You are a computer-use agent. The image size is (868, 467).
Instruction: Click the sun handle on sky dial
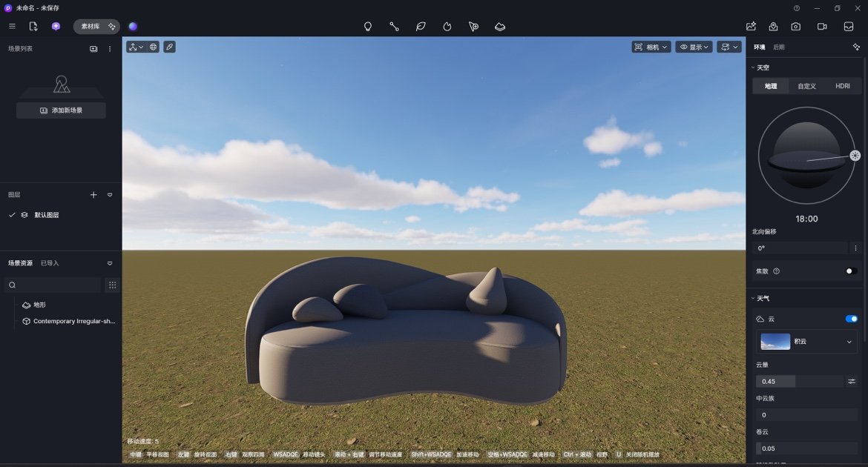coord(855,156)
